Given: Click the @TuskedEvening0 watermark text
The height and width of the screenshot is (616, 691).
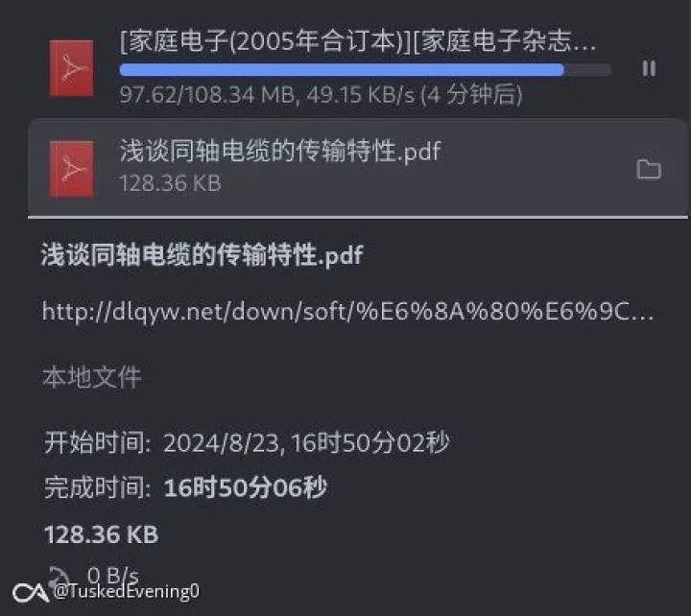Looking at the screenshot, I should 127,591.
